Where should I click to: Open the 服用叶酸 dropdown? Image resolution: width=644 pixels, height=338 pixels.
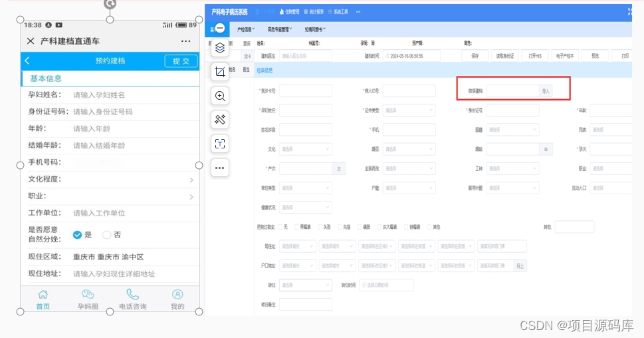tap(512, 188)
